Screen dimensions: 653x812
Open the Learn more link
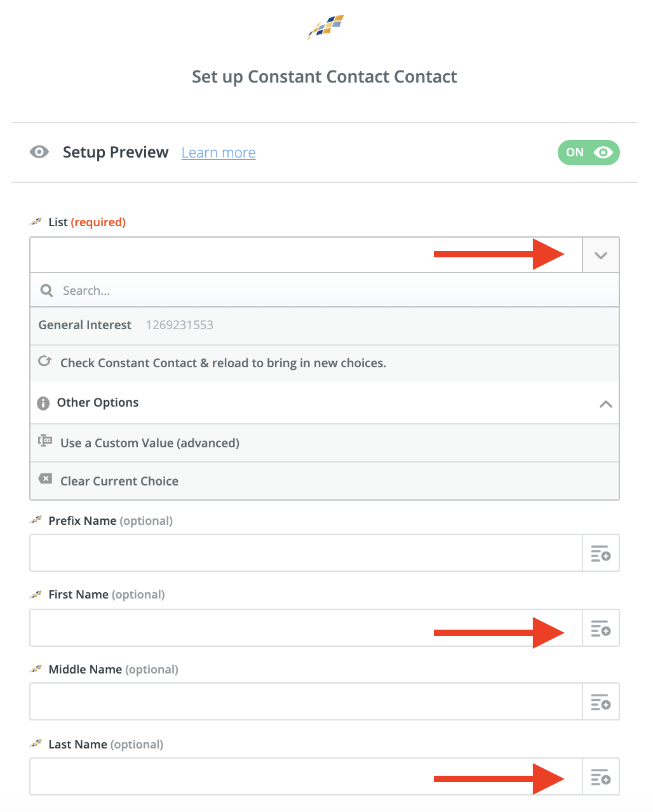click(x=219, y=153)
